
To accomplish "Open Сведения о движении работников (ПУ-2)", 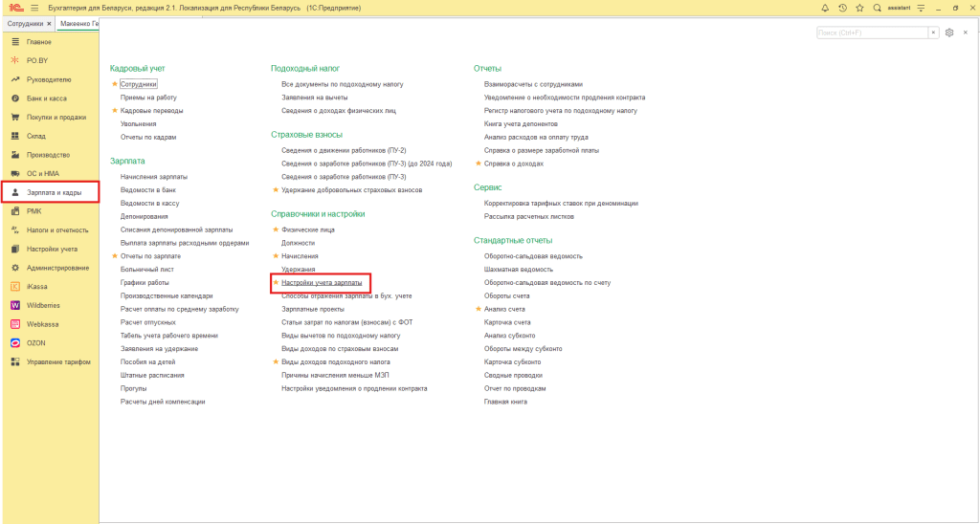I will click(x=344, y=150).
